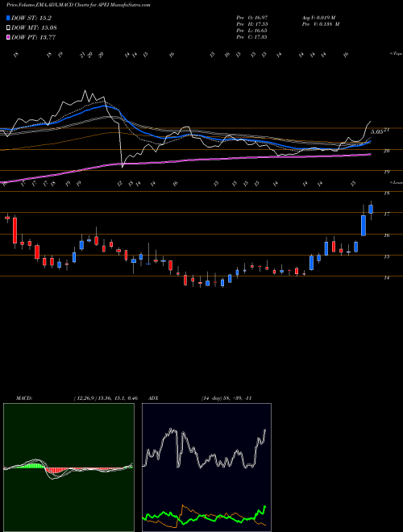This screenshot has width=403, height=532.
Task: Click the 'Avg V: 0.019 M' volume text
Action: [318, 17]
